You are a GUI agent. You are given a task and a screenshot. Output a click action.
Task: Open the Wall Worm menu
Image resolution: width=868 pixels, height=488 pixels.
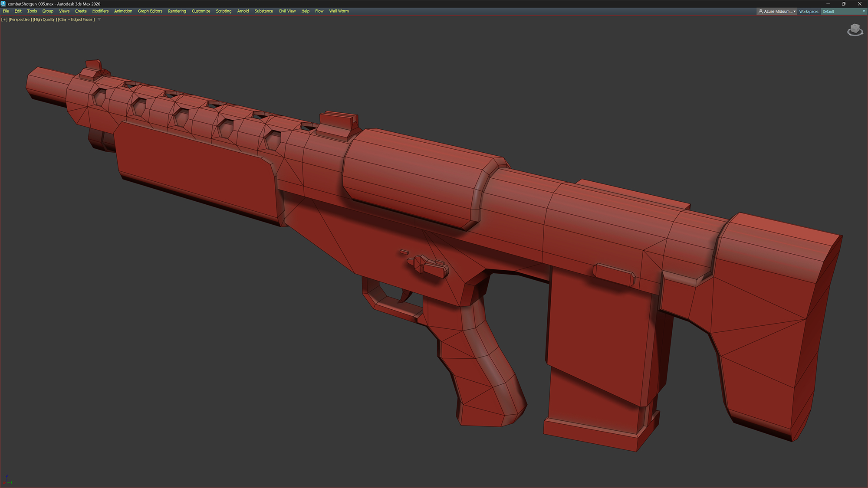(x=339, y=11)
